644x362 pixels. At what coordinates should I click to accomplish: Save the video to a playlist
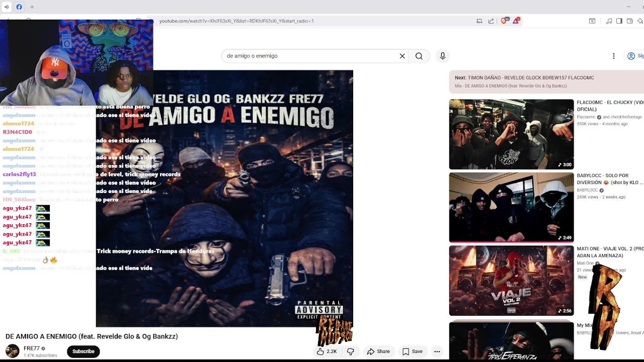[413, 351]
